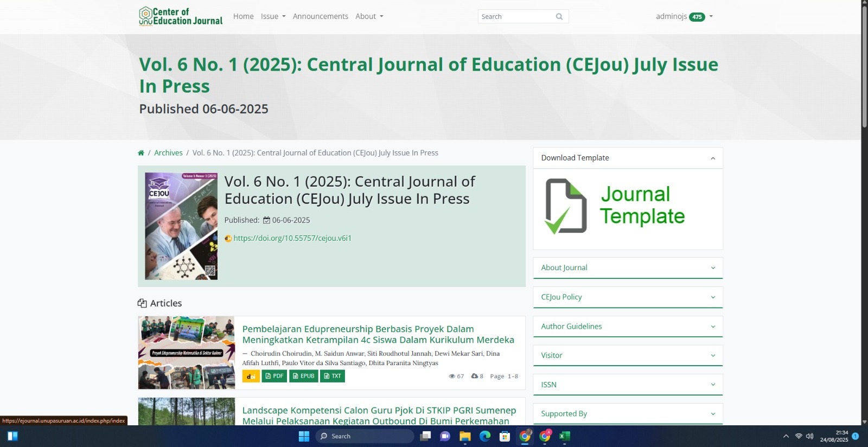Open the TXT galley of first article
The height and width of the screenshot is (447, 868).
(333, 376)
